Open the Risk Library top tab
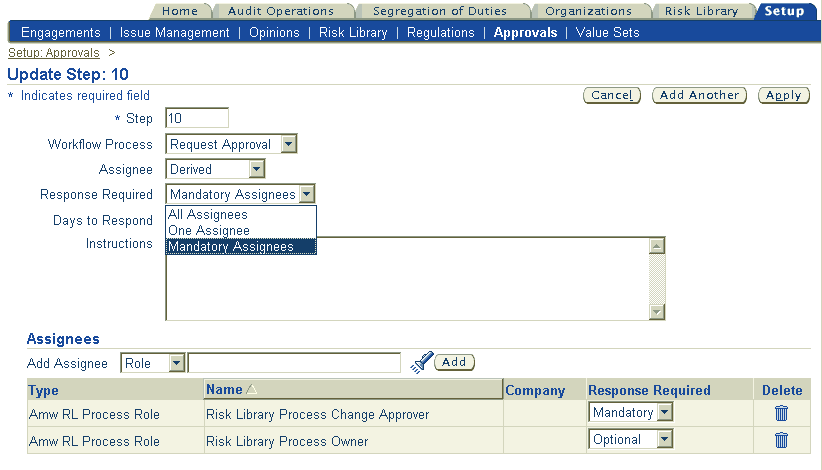 [701, 11]
